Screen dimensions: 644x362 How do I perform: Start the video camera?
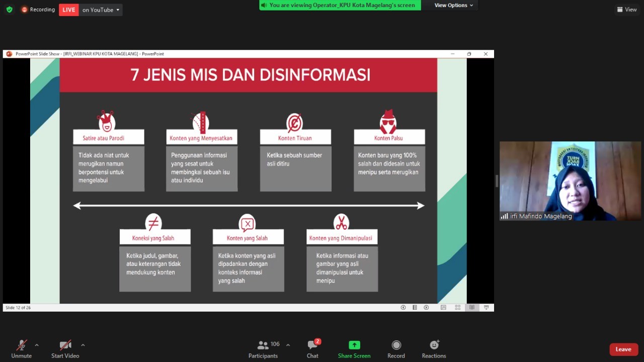point(65,348)
